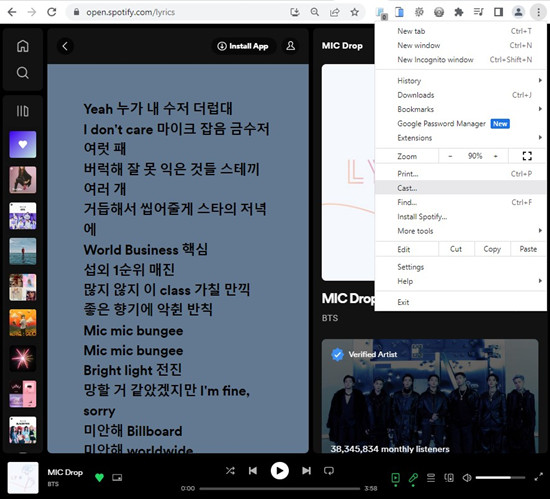The height and width of the screenshot is (499, 550).
Task: Select Cast menu item
Action: point(461,188)
